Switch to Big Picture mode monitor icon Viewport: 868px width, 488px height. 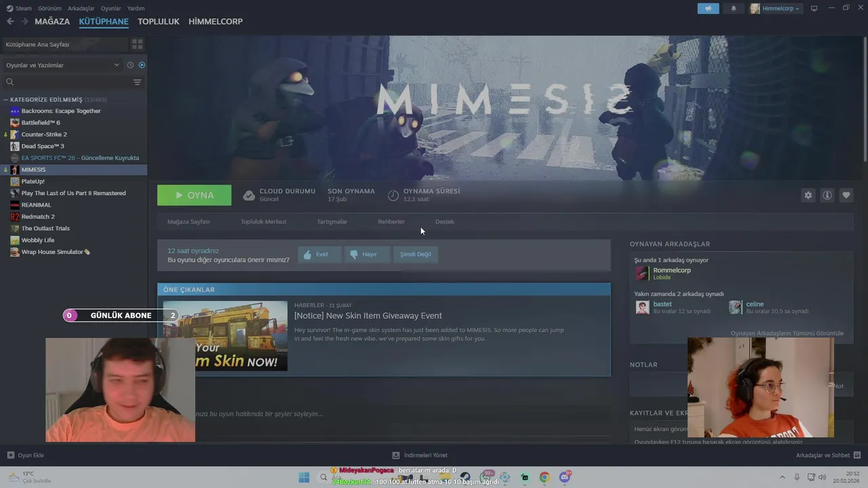click(814, 8)
